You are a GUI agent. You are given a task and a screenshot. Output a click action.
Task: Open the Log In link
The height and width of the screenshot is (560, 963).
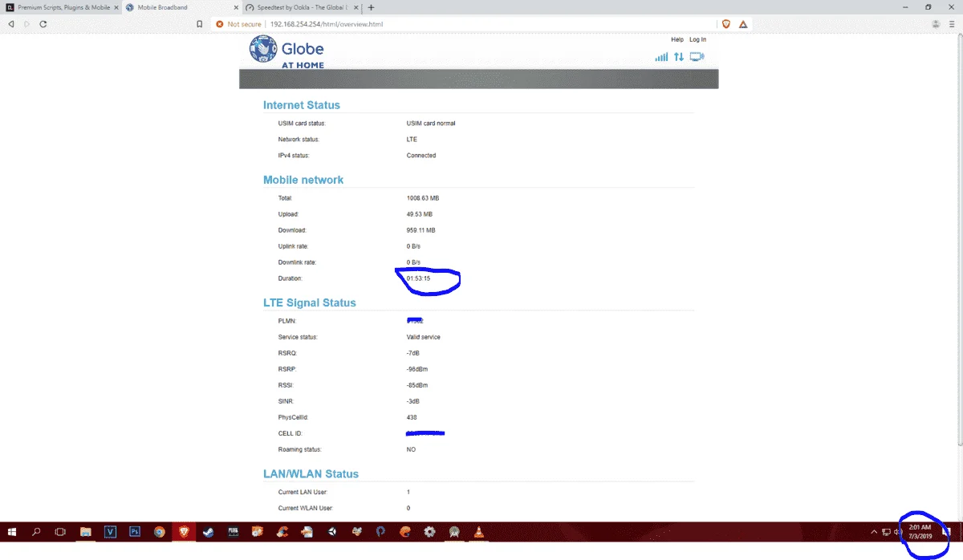[x=697, y=39]
